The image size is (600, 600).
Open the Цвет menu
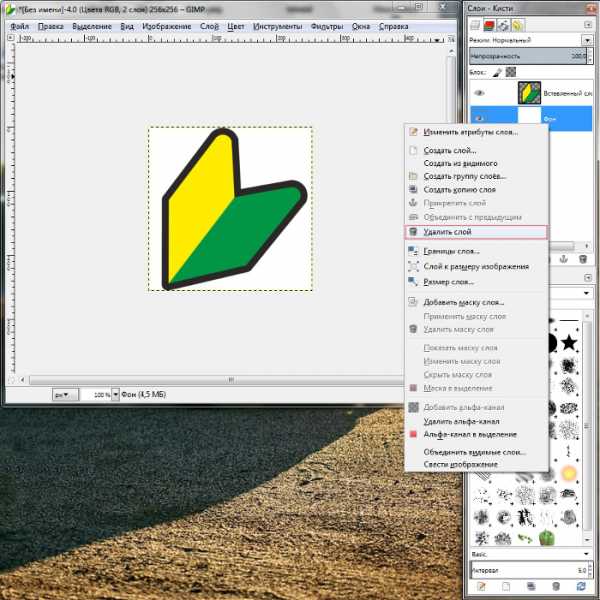pyautogui.click(x=236, y=26)
